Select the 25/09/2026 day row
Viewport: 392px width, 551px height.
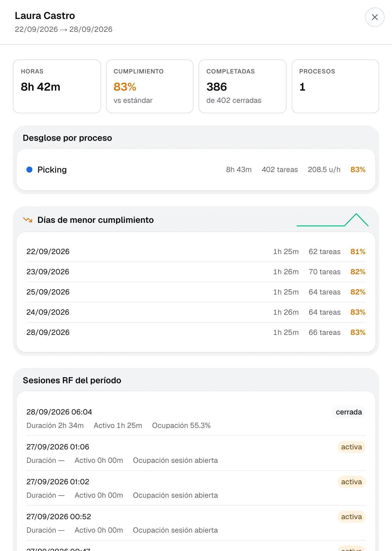pos(196,292)
